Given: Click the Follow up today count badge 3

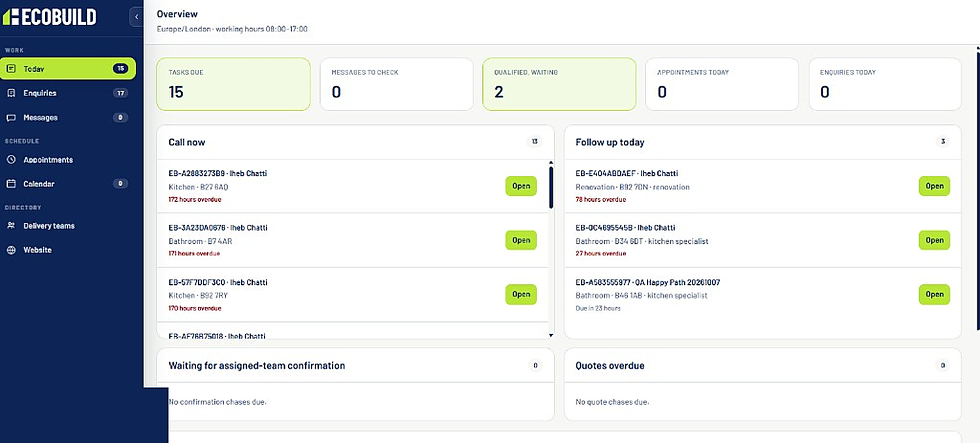Looking at the screenshot, I should [x=942, y=141].
